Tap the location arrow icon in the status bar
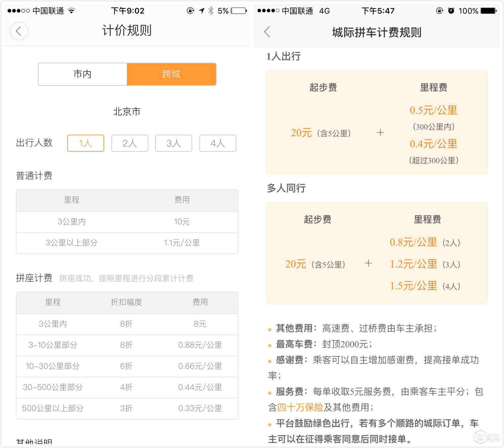 [202, 10]
